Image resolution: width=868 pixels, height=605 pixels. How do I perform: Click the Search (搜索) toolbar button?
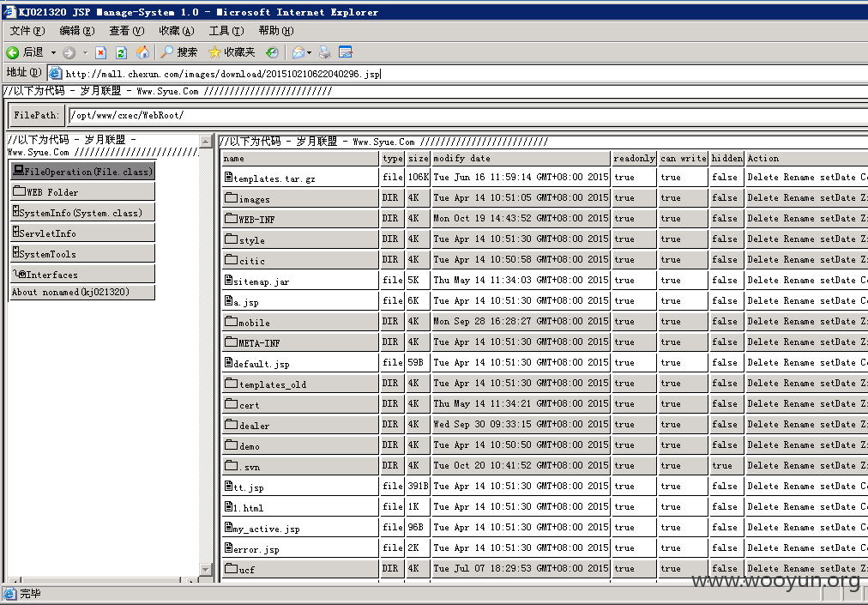point(178,52)
